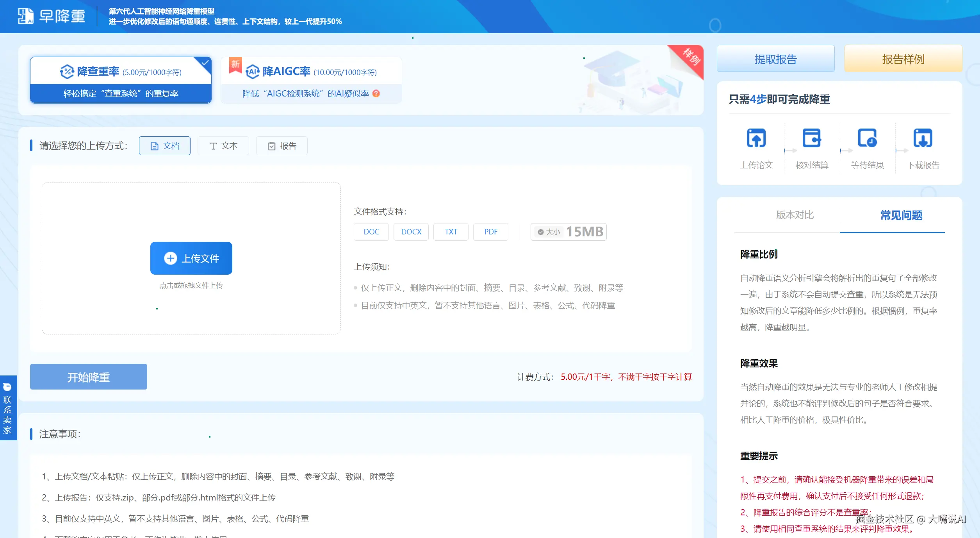
Task: Click the 早降重 logo icon
Action: [x=26, y=16]
